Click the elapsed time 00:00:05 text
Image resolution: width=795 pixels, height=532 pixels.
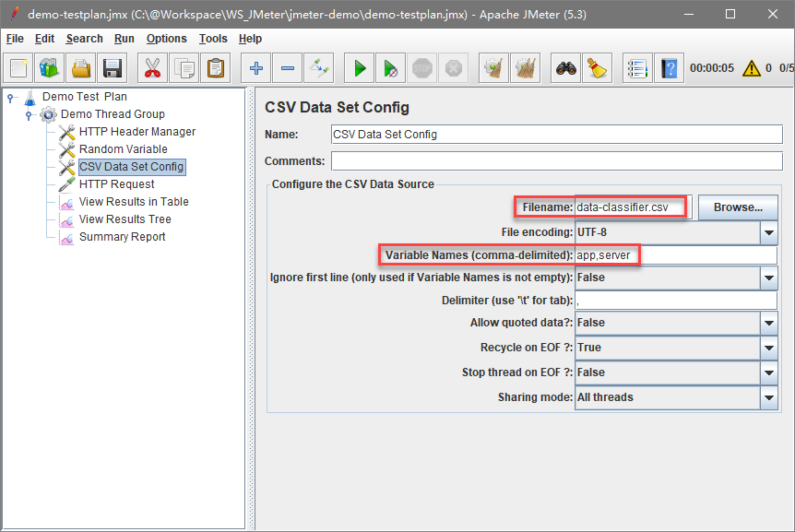(x=711, y=68)
